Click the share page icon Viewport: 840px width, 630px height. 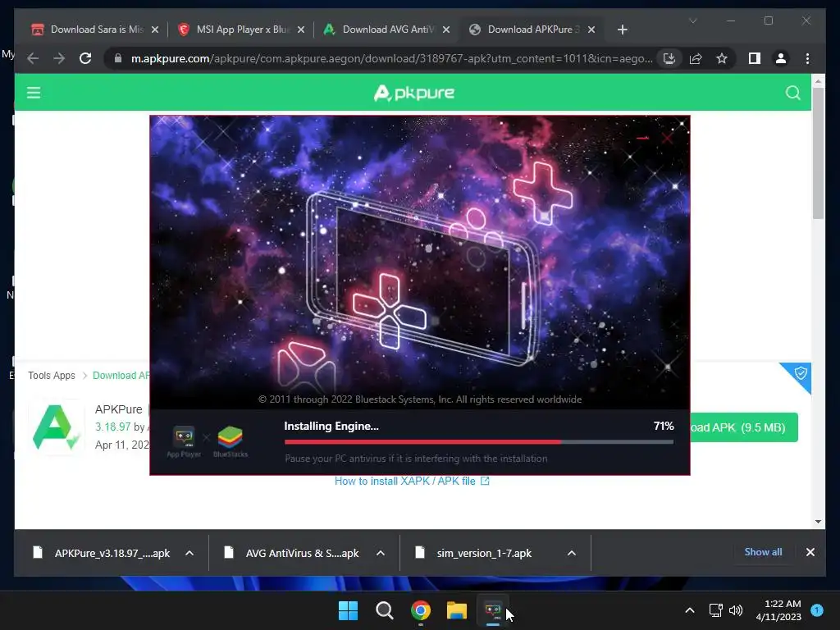pyautogui.click(x=696, y=58)
